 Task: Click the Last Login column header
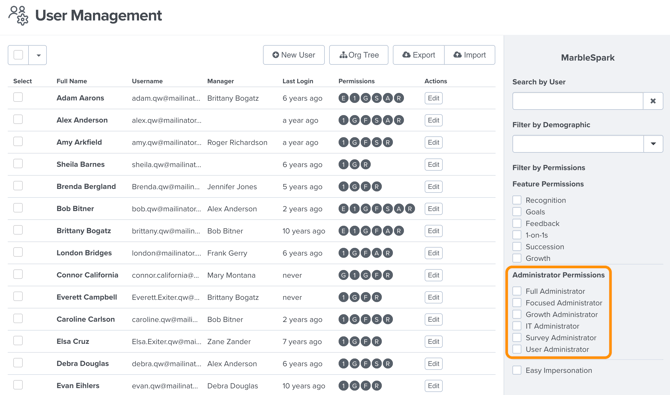click(298, 81)
